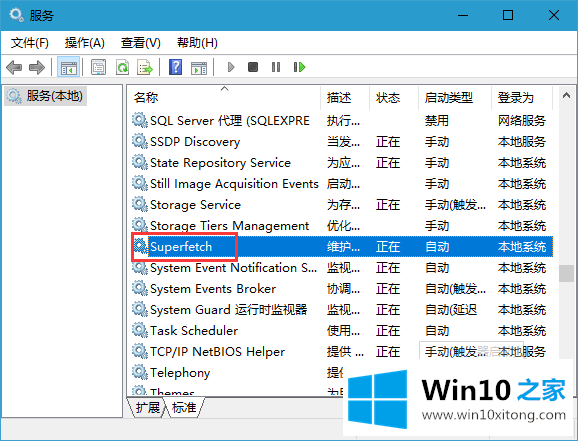This screenshot has width=578, height=441.
Task: Click the Start Service play icon
Action: pyautogui.click(x=231, y=67)
